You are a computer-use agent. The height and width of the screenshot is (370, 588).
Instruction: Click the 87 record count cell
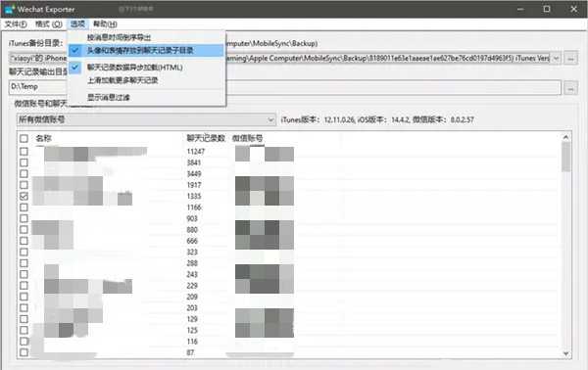(190, 352)
